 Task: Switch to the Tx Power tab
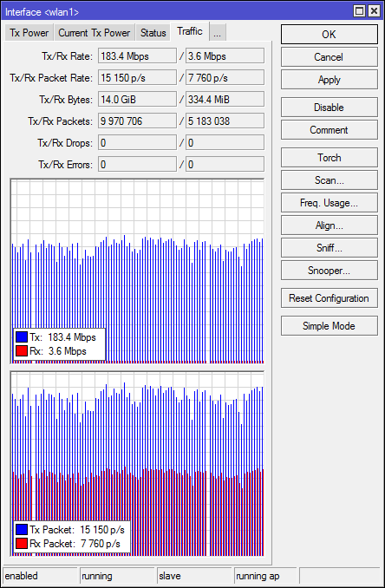29,33
